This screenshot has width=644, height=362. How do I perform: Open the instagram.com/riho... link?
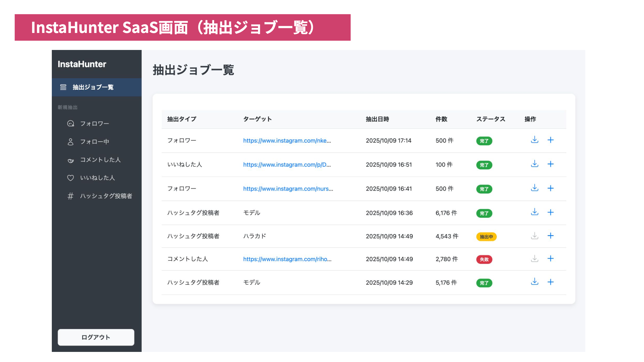tap(287, 259)
